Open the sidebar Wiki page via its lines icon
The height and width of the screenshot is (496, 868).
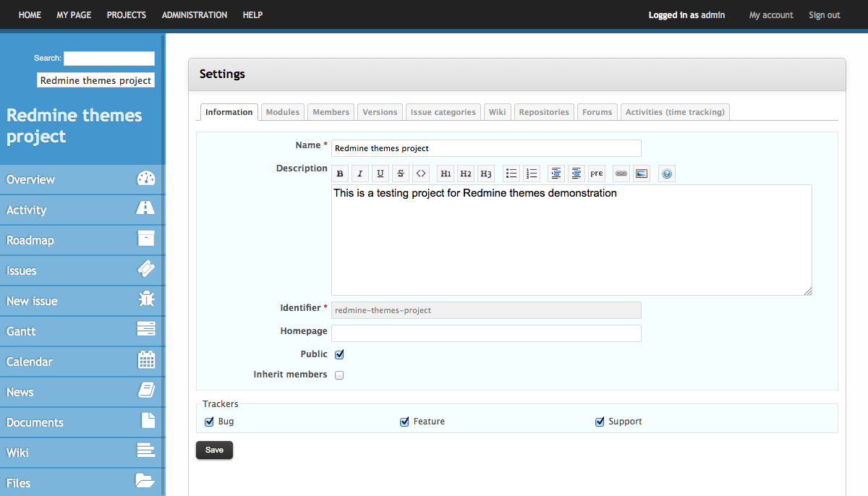146,451
